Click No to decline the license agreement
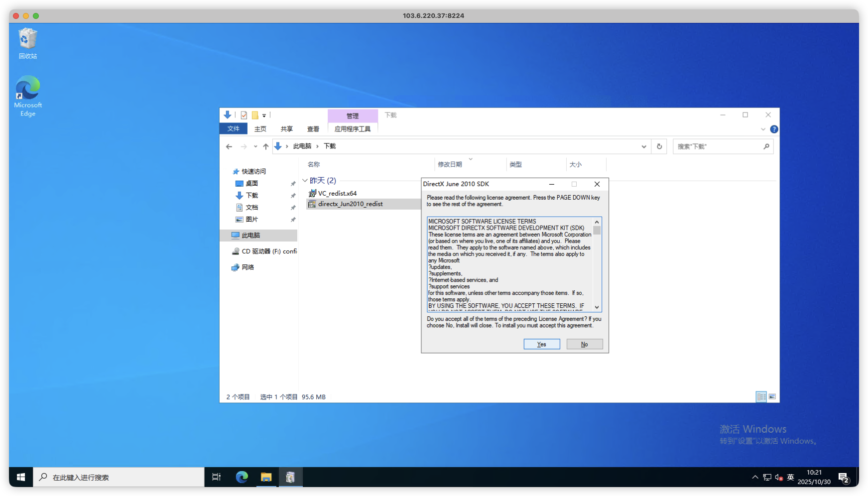868x496 pixels. [x=584, y=344]
